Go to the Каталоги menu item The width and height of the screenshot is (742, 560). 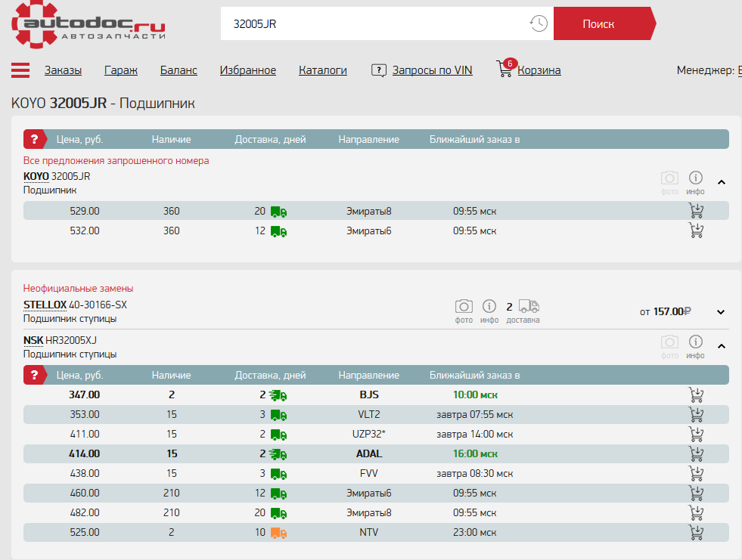322,70
